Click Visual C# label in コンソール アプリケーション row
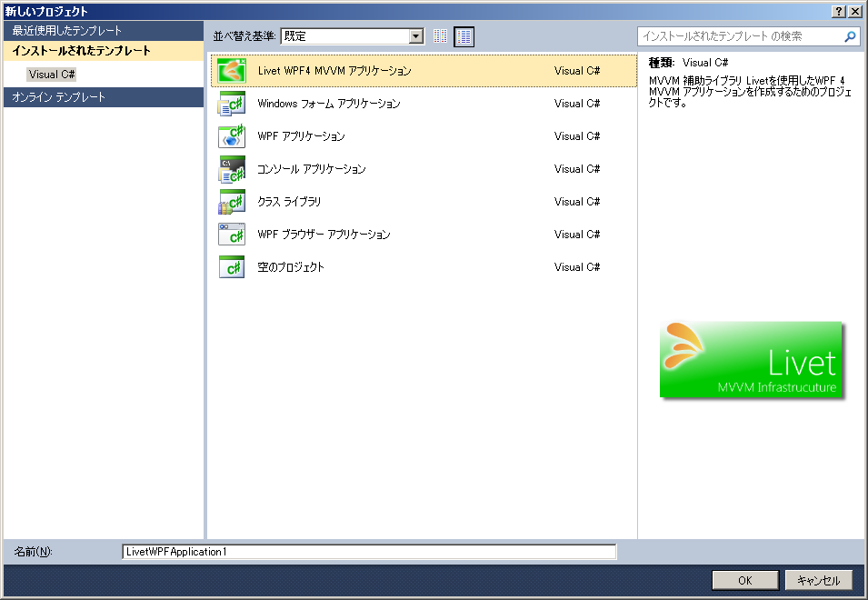 577,169
